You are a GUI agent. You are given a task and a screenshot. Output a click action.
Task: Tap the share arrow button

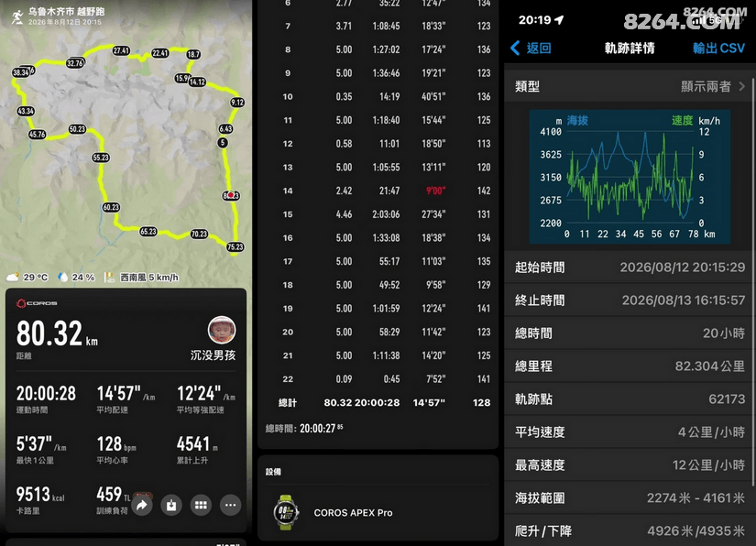pos(142,505)
